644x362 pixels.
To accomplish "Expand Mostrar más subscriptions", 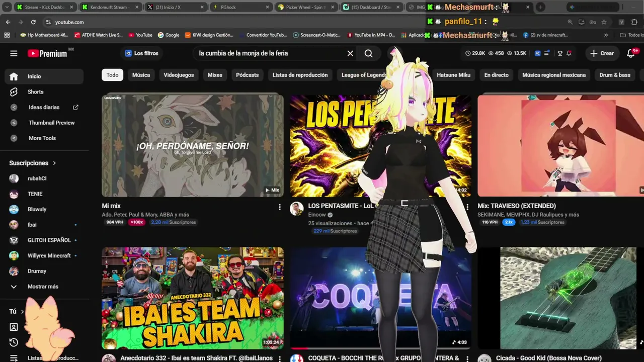I will [44, 287].
